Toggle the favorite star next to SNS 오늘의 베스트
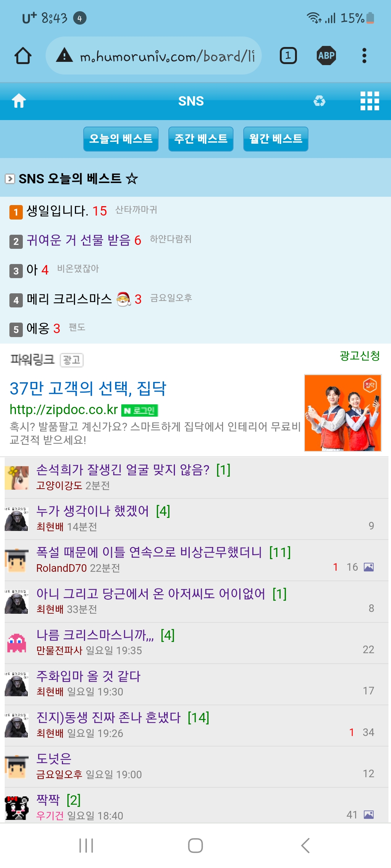 click(x=132, y=178)
